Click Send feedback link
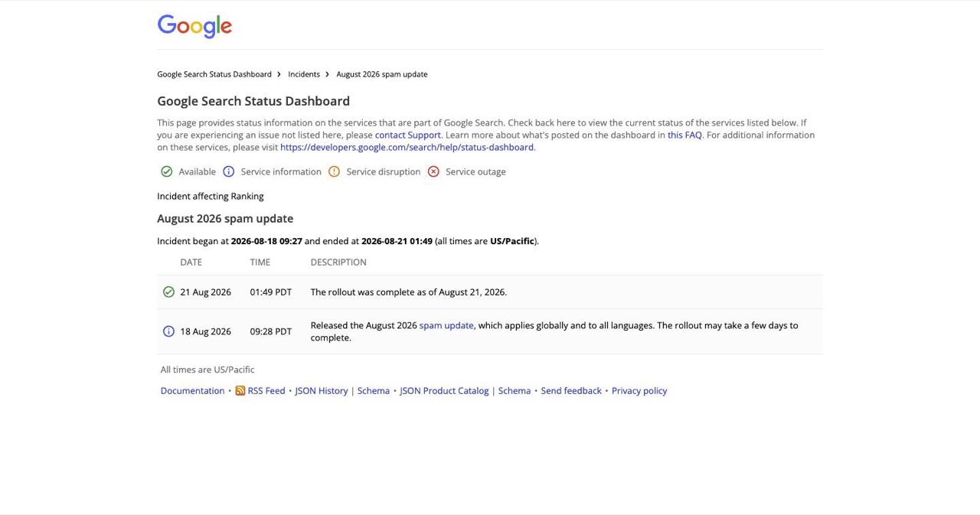This screenshot has width=980, height=515. 571,390
